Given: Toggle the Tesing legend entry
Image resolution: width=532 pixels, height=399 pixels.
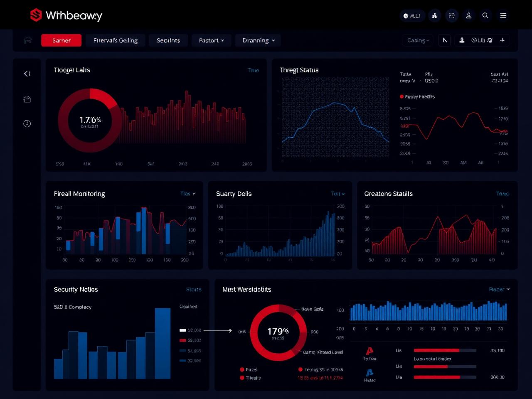Looking at the screenshot, I should click(320, 369).
